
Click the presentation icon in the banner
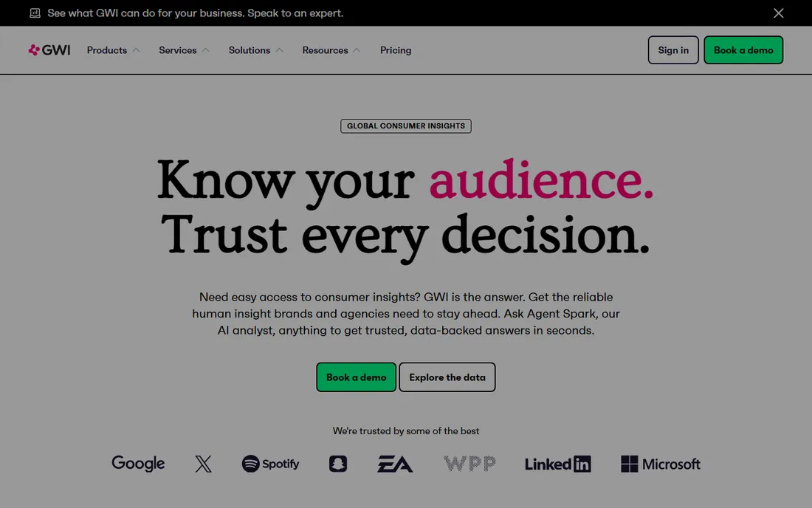pyautogui.click(x=35, y=13)
